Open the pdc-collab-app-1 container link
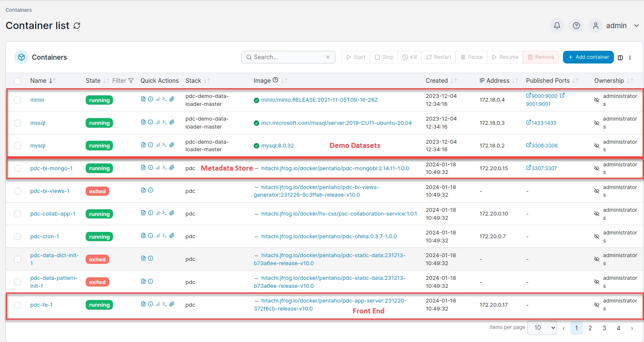 click(52, 214)
